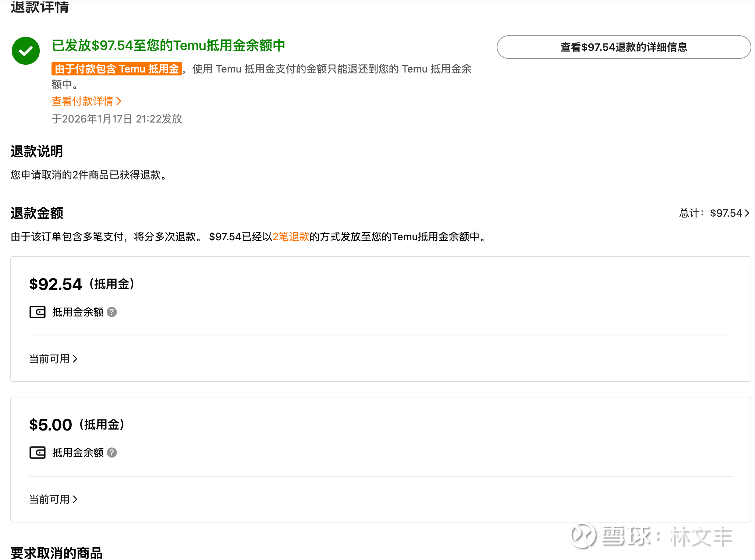Click the green 已发放$97.54 status headline
The image size is (755, 560).
pyautogui.click(x=168, y=45)
